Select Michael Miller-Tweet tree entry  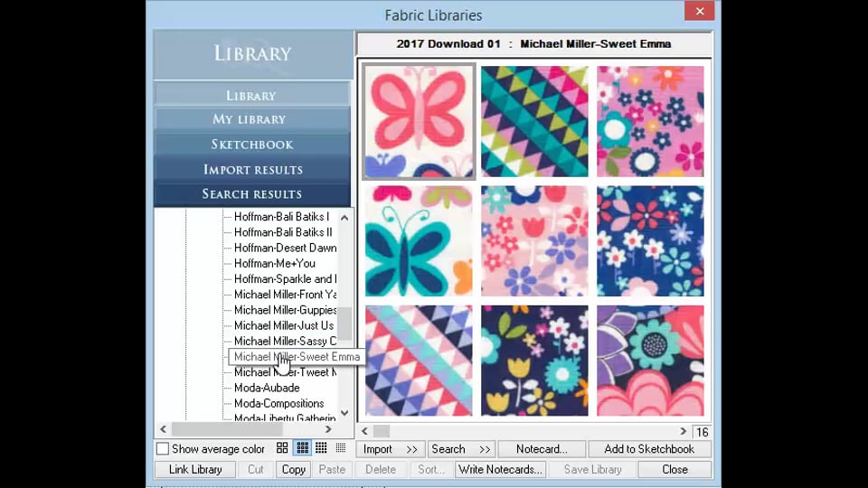(x=285, y=372)
